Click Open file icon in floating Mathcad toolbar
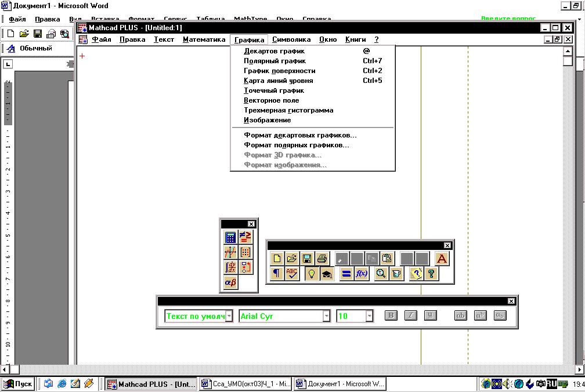Viewport: 585px width, 392px height. (292, 258)
